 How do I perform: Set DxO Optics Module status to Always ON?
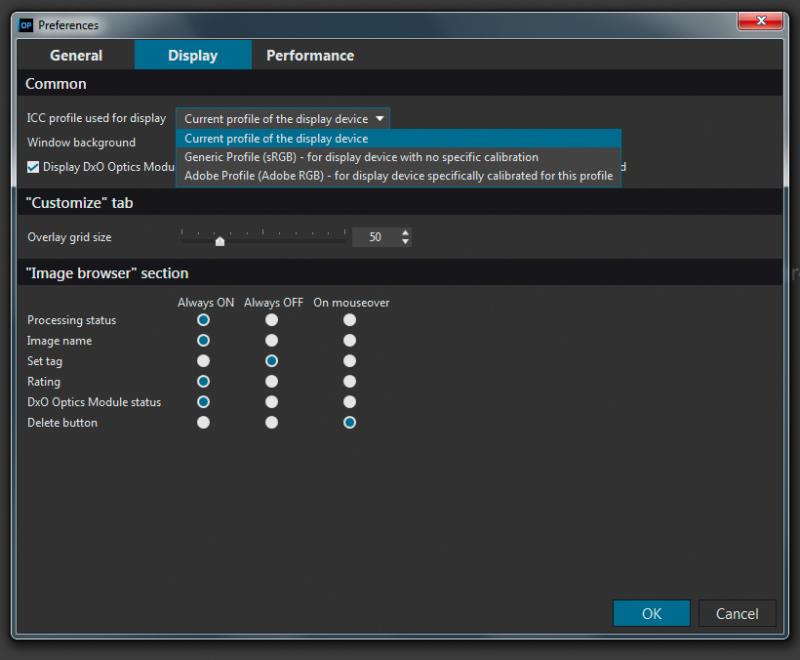click(x=204, y=402)
